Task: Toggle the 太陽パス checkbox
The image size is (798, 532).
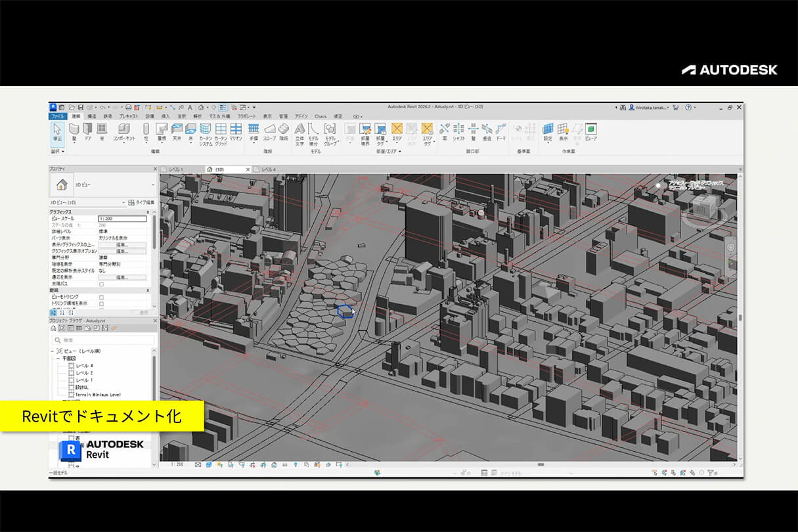Action: pyautogui.click(x=101, y=284)
